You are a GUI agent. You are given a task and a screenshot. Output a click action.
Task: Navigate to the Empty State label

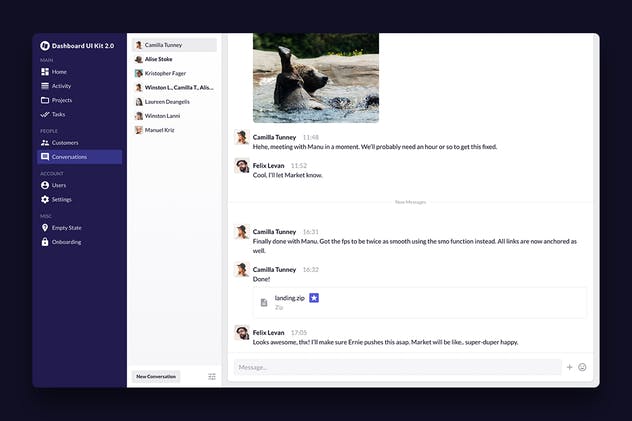click(x=67, y=228)
